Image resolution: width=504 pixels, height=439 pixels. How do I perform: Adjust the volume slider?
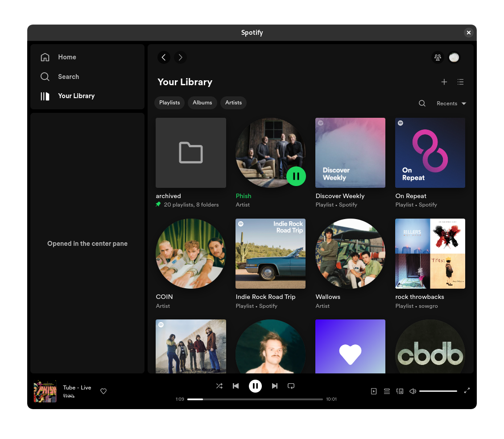[x=438, y=391]
